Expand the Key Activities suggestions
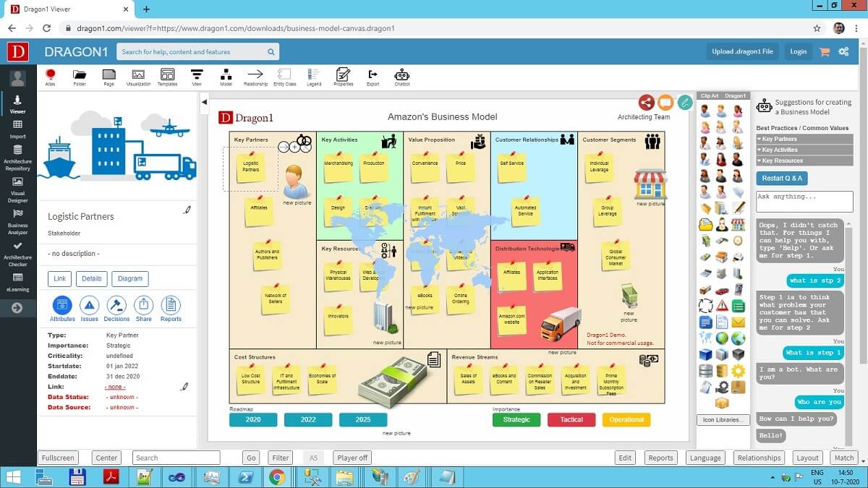Viewport: 868px width, 488px height. 804,150
